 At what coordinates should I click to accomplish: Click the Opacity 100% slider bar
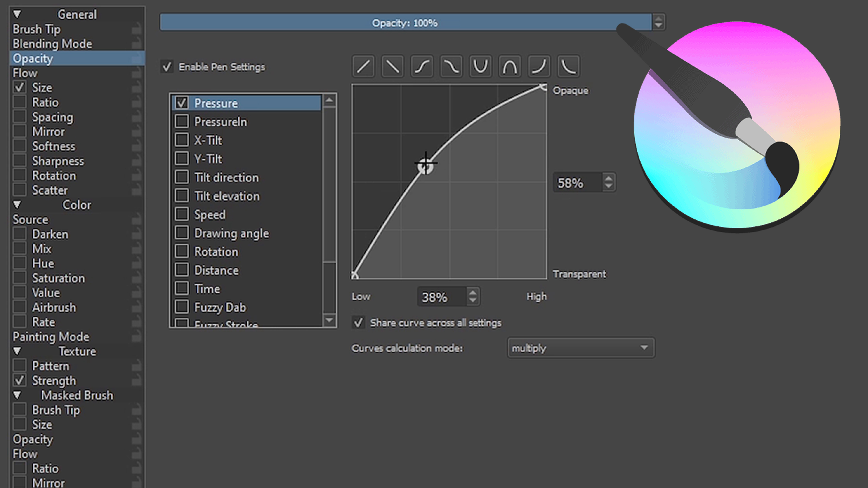click(x=404, y=23)
